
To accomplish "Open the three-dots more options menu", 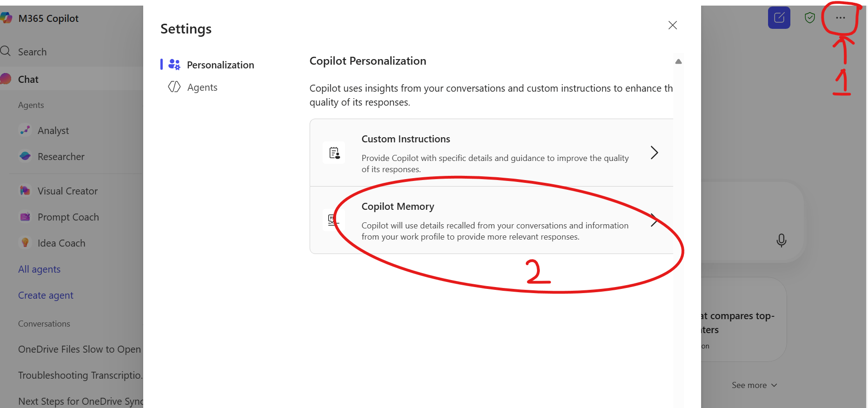I will pos(841,18).
